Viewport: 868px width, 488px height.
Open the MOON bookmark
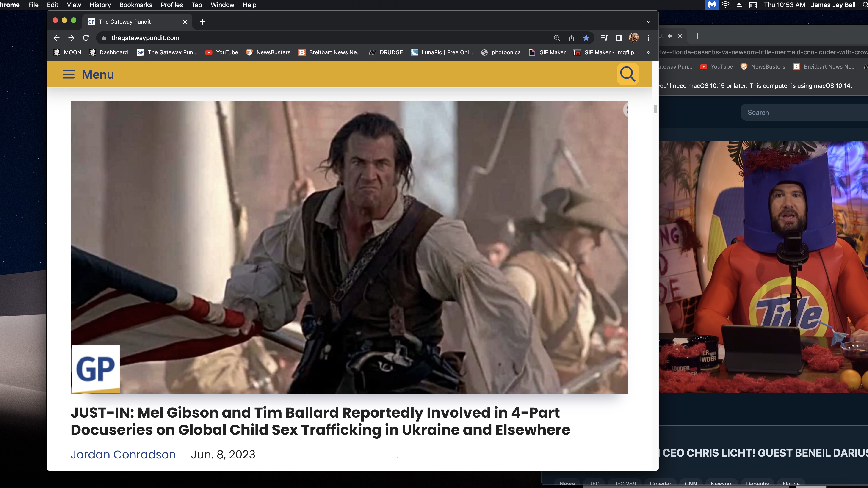coord(67,52)
